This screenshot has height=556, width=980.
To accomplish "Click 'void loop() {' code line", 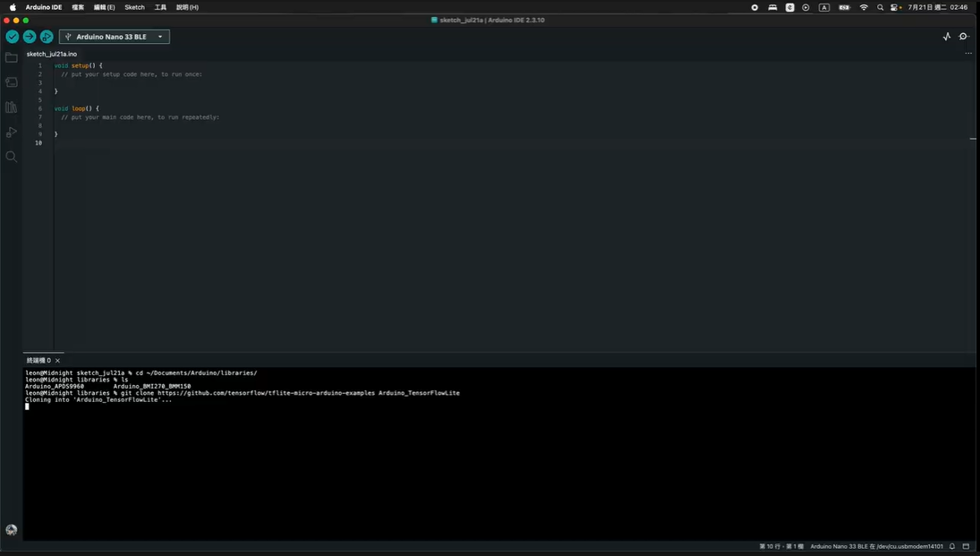I will pyautogui.click(x=76, y=108).
